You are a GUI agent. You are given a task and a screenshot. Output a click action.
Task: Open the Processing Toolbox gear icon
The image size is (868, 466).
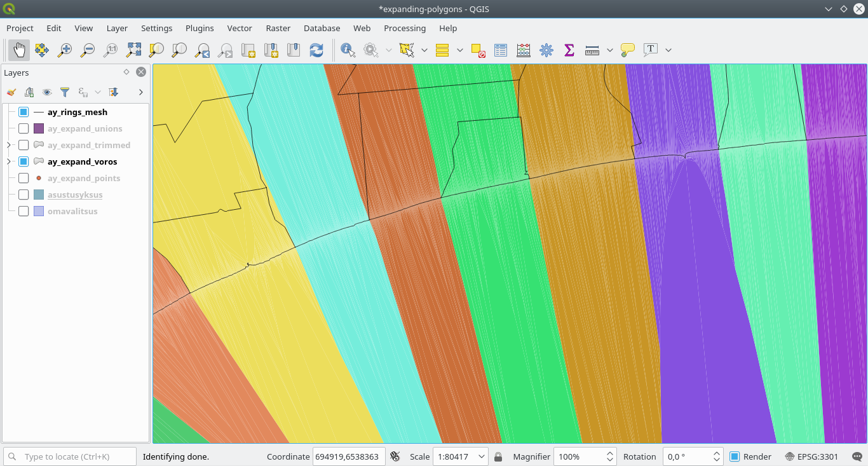[546, 50]
